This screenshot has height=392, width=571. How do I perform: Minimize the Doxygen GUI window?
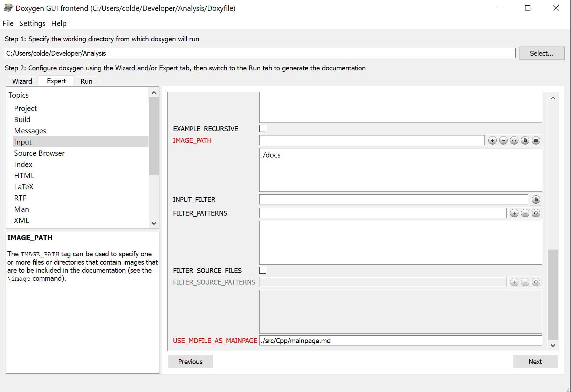coord(500,8)
